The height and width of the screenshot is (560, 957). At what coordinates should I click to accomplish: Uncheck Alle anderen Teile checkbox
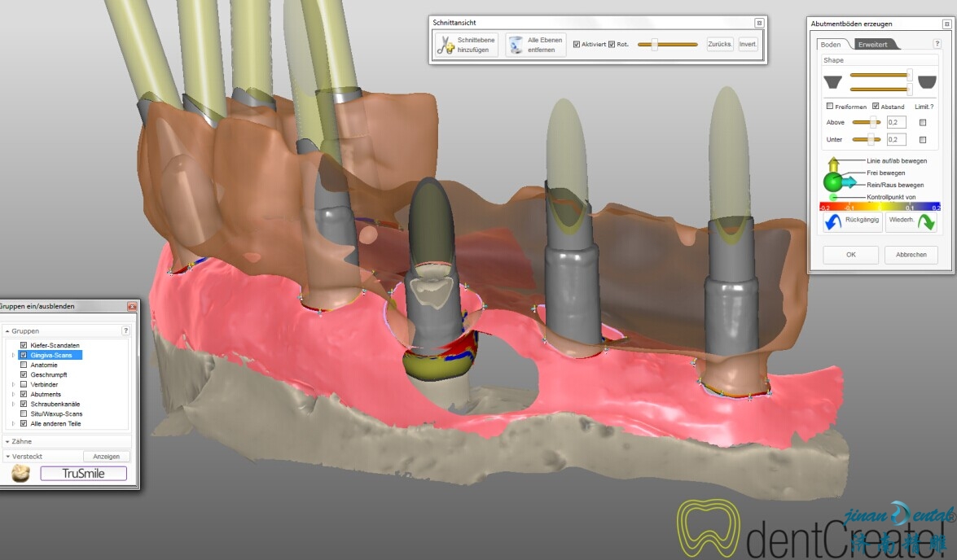(23, 423)
